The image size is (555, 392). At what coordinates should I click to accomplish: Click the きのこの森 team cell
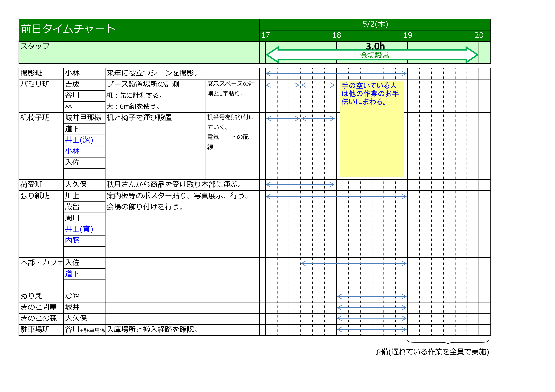(x=41, y=319)
